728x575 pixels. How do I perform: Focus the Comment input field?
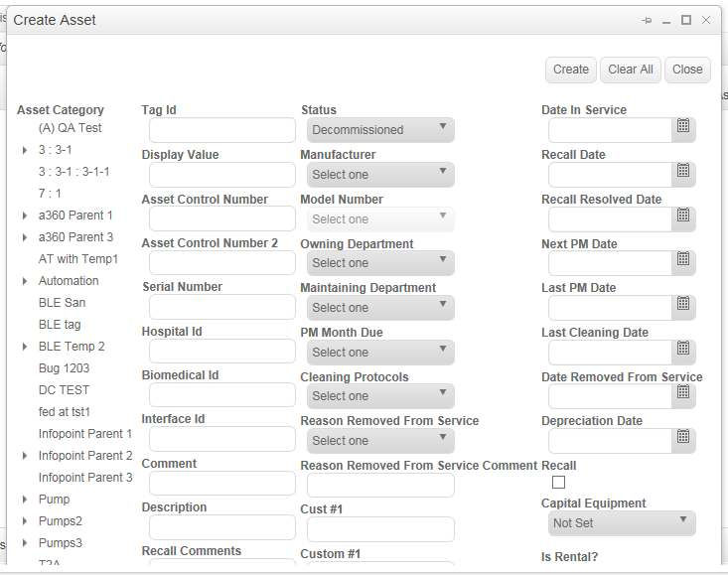click(222, 483)
